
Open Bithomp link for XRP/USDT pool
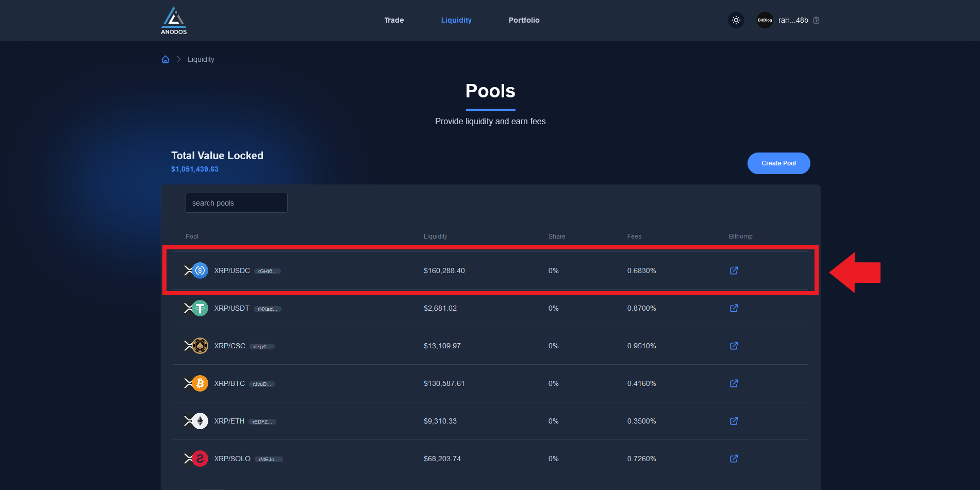[734, 308]
